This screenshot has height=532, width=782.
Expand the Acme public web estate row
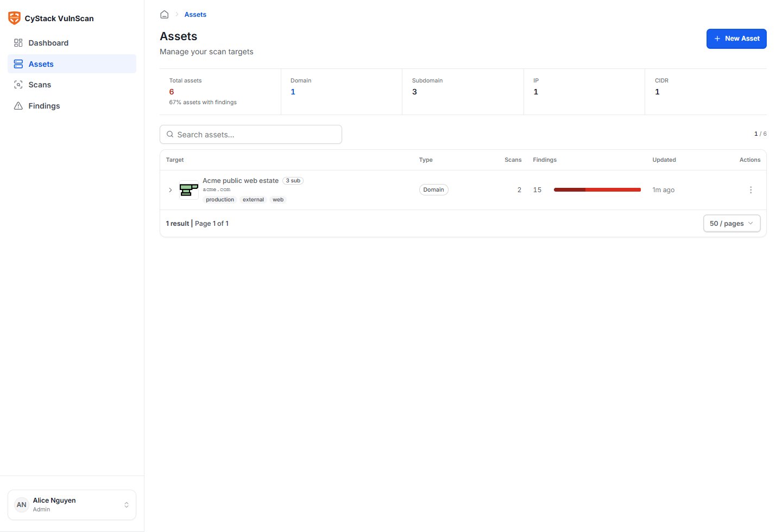170,190
